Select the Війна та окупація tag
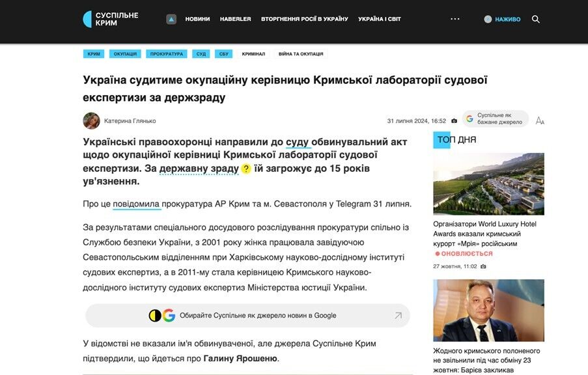588x375 pixels. pos(301,54)
